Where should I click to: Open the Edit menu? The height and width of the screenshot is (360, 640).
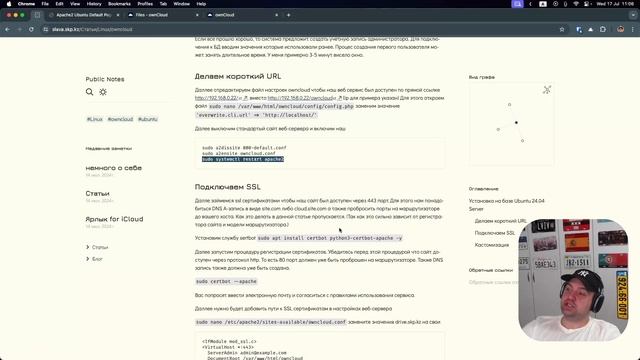(59, 4)
